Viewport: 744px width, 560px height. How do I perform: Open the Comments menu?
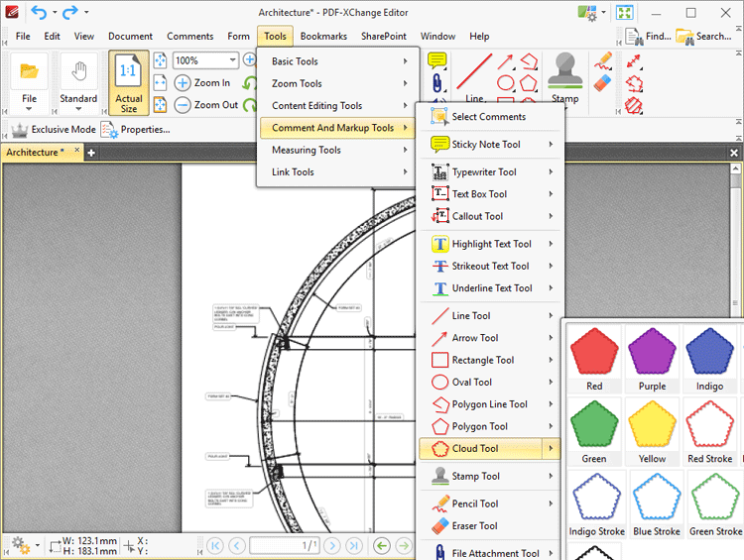[x=189, y=37]
